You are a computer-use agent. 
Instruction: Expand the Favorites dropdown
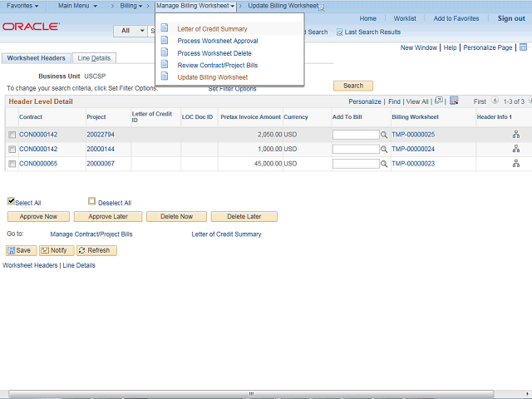(x=22, y=6)
